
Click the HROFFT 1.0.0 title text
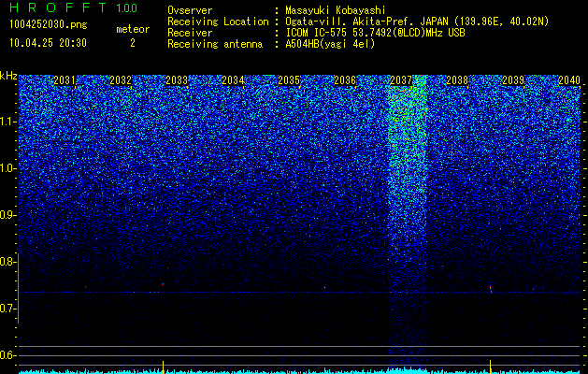[73, 7]
